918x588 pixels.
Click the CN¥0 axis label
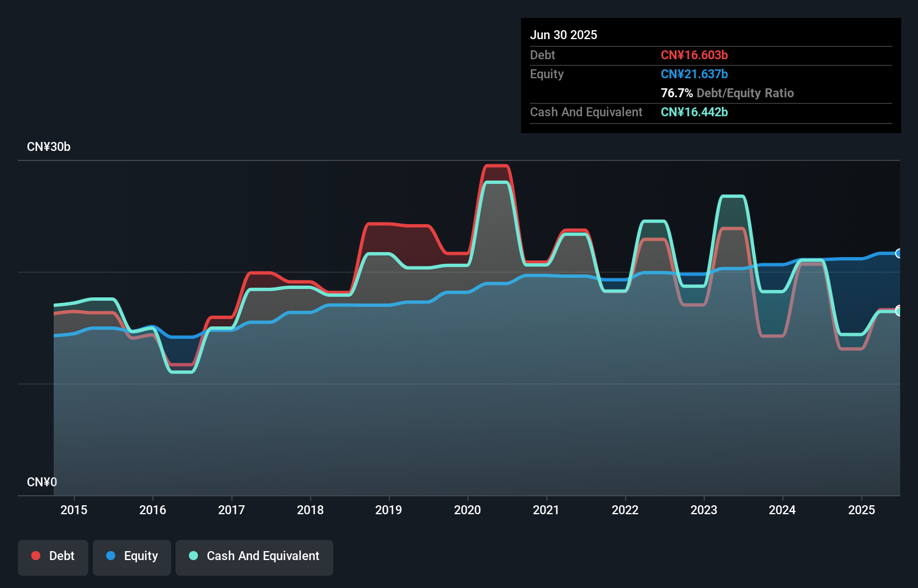42,482
